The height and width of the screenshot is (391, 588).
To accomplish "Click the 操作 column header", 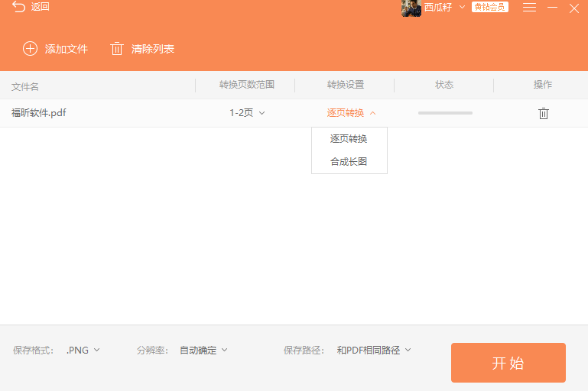I will (x=543, y=85).
